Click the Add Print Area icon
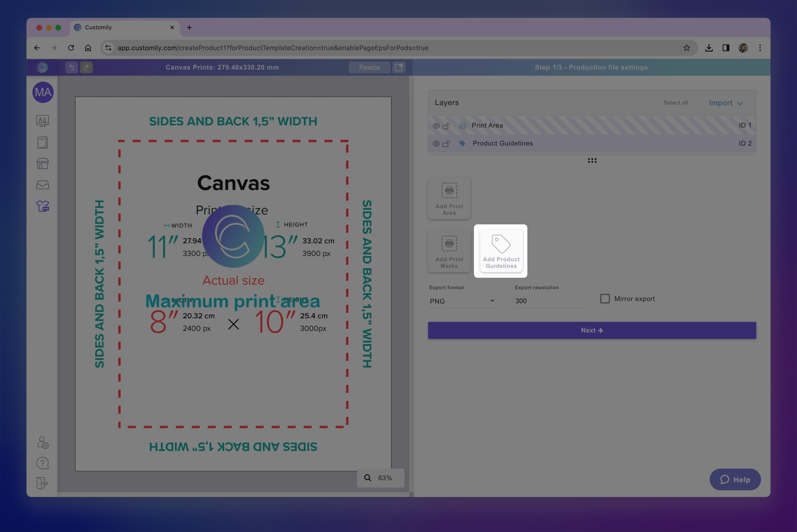The height and width of the screenshot is (532, 797). pyautogui.click(x=449, y=191)
